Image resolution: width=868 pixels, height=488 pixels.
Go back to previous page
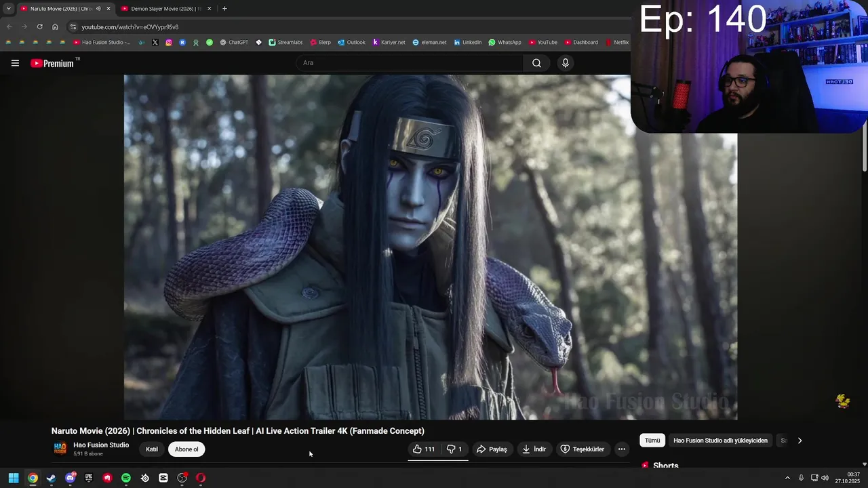(x=9, y=26)
